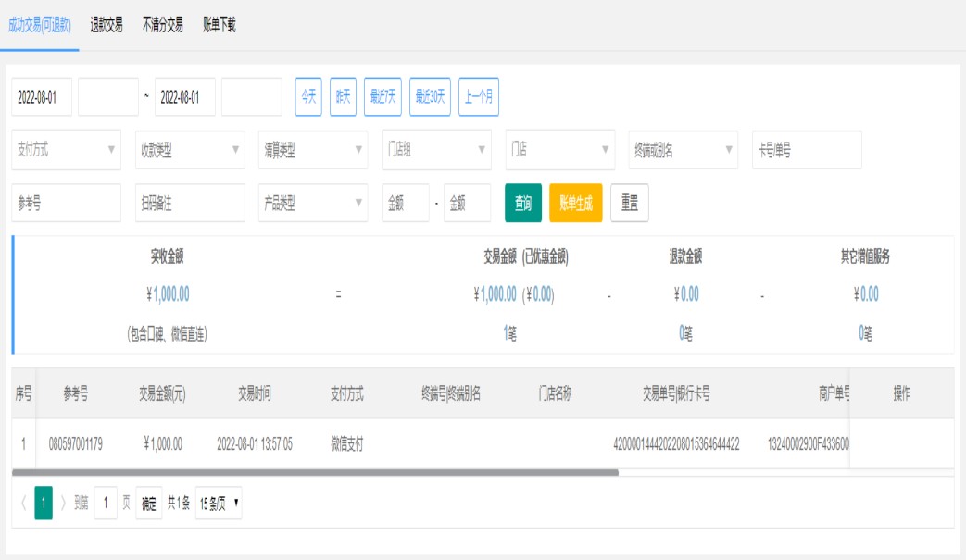The width and height of the screenshot is (966, 560).
Task: Expand the 支付方式 dropdown
Action: tap(66, 150)
